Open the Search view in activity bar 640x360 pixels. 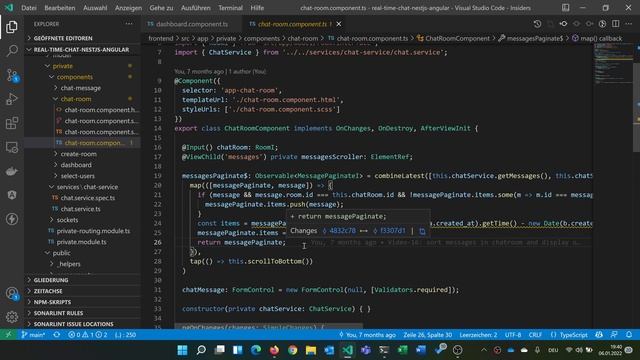coord(12,51)
